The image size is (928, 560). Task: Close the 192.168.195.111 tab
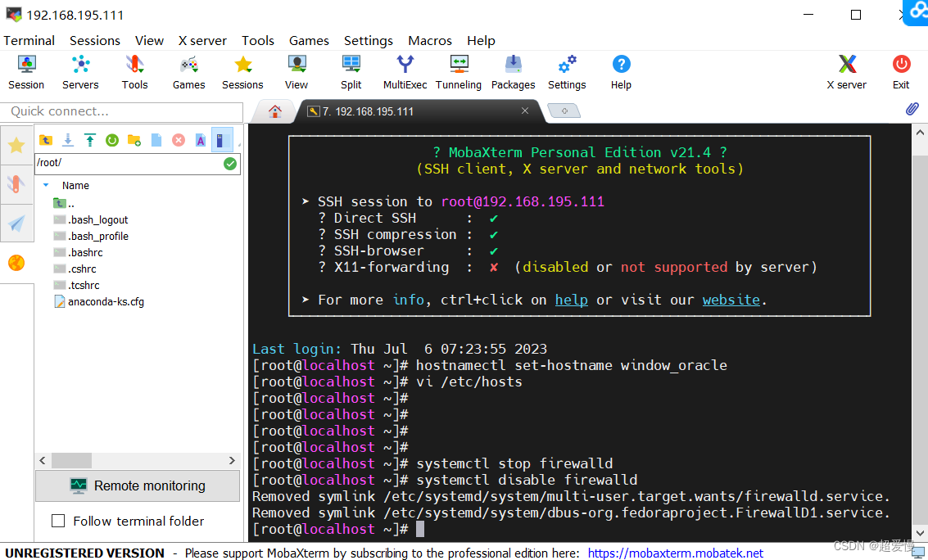point(524,111)
